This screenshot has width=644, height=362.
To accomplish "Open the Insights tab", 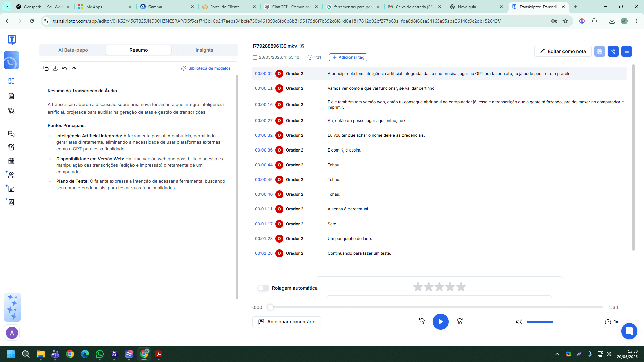I will pyautogui.click(x=204, y=50).
